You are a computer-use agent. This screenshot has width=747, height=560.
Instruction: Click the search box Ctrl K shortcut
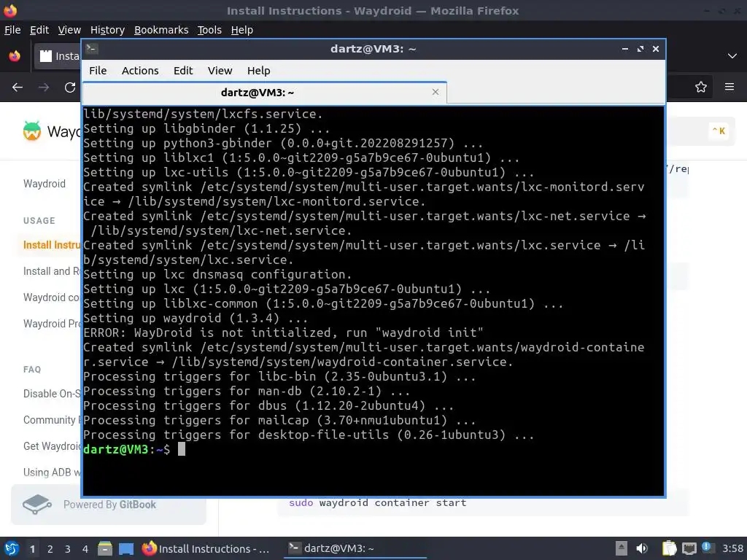tap(719, 131)
